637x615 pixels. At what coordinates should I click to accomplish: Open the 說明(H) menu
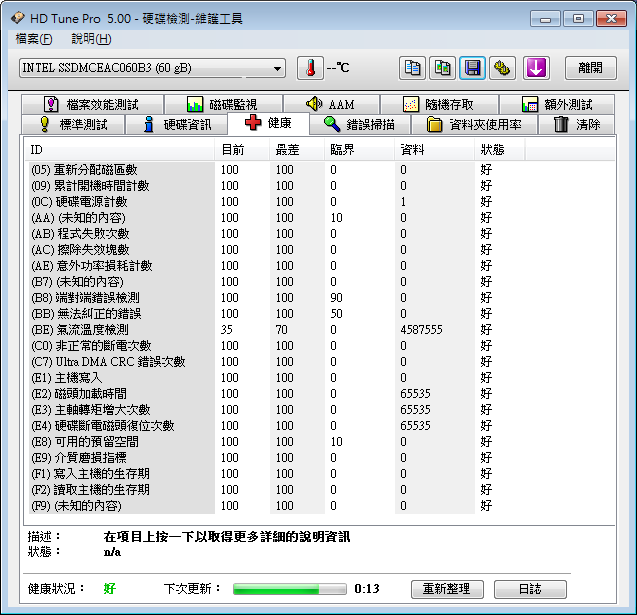[91, 39]
